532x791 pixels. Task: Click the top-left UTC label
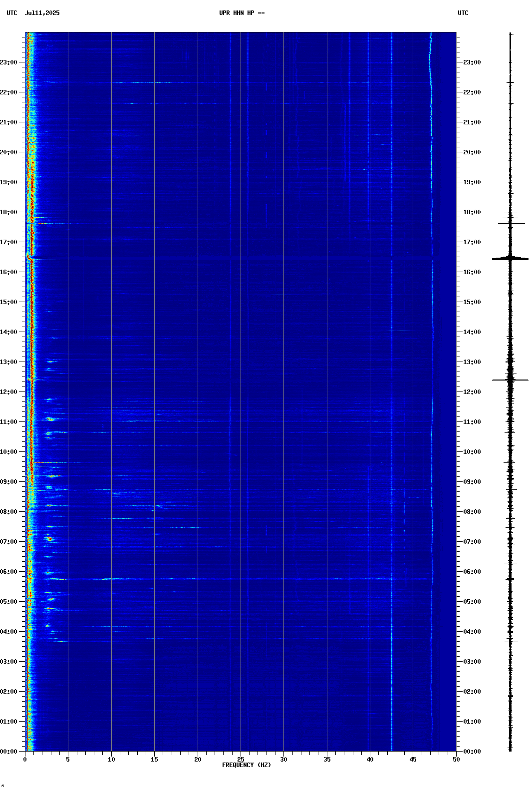pyautogui.click(x=12, y=13)
